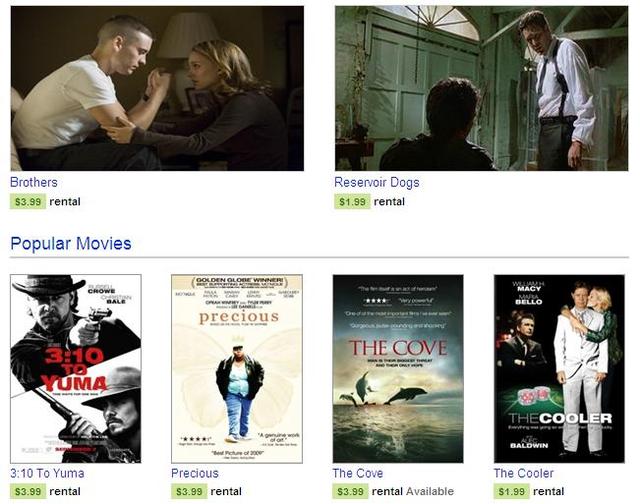640x504 pixels.
Task: Click $1.99 price under The Cooler
Action: 511,491
